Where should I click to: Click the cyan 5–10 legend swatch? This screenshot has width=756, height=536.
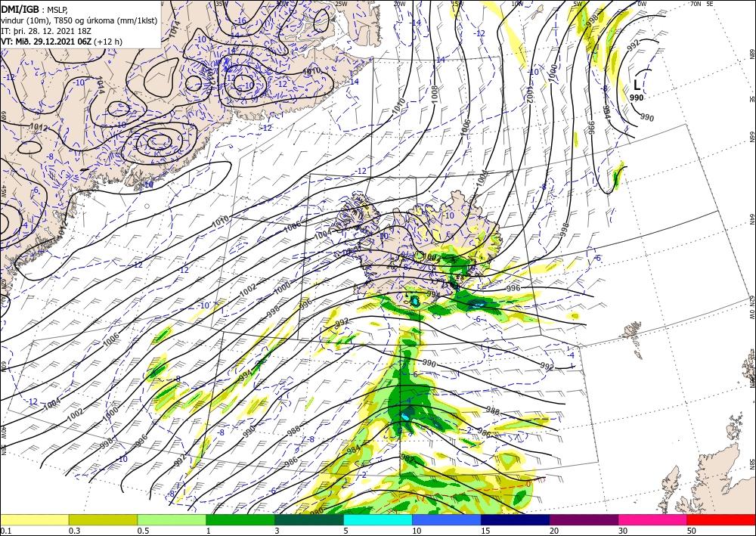click(378, 519)
